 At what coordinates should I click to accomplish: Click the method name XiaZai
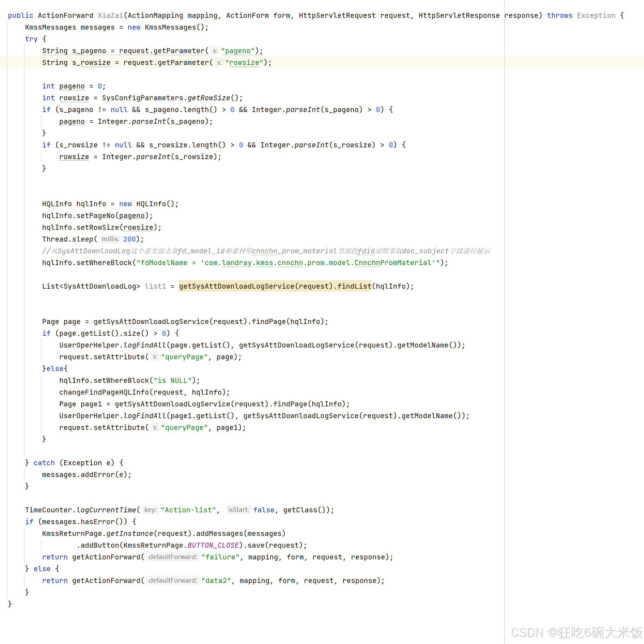(x=111, y=15)
